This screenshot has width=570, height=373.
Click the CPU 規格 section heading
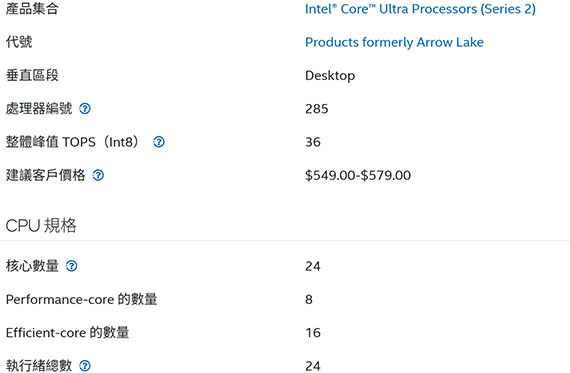(x=41, y=225)
